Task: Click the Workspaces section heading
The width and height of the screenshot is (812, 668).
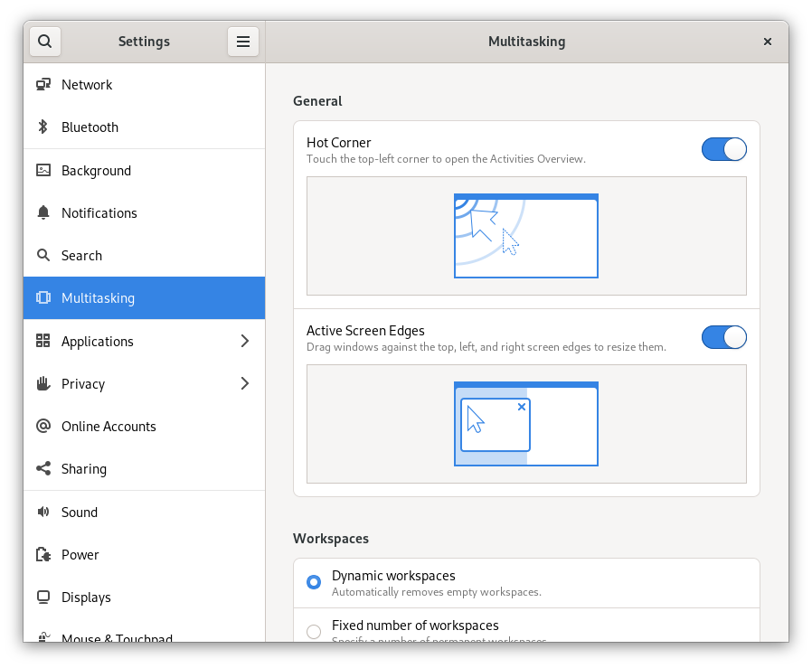Action: click(331, 539)
